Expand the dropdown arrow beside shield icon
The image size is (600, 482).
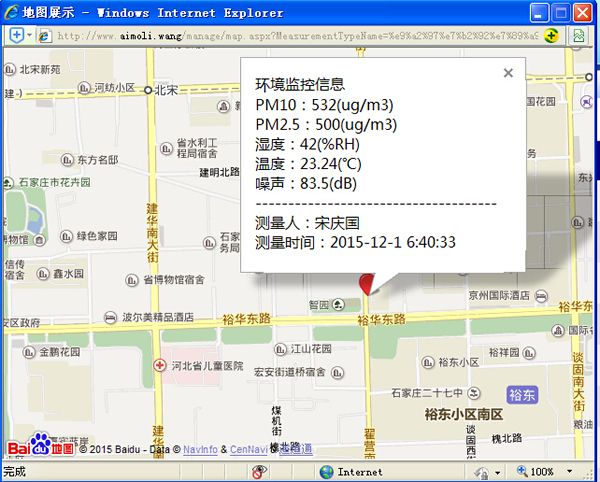tap(32, 35)
